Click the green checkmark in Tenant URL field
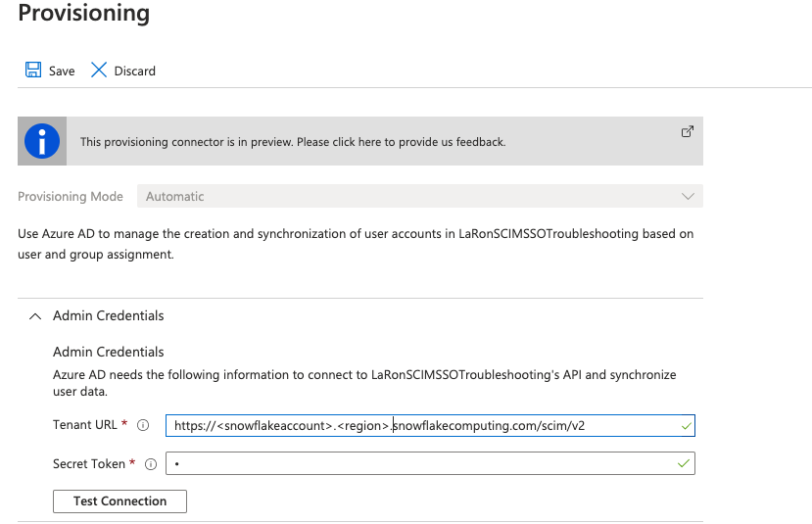The width and height of the screenshot is (812, 524). click(x=685, y=426)
